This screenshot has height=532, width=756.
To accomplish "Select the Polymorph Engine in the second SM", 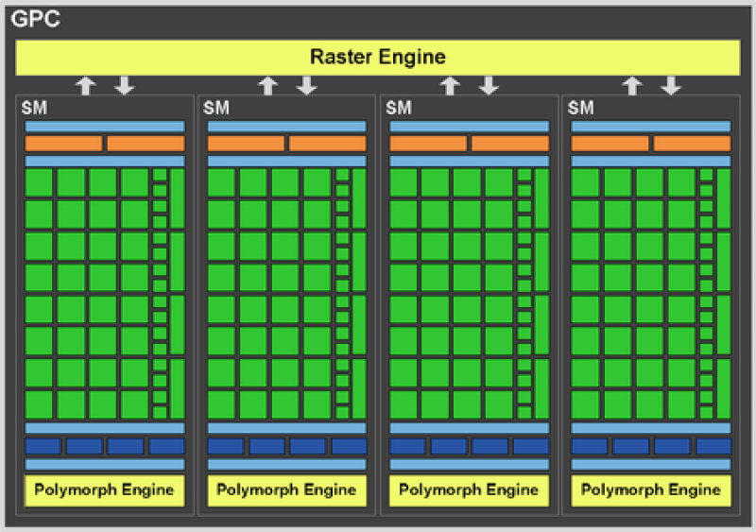I will coord(286,490).
